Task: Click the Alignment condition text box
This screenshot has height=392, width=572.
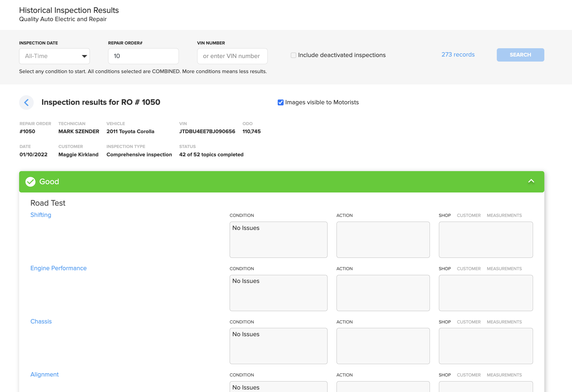Action: (278, 387)
